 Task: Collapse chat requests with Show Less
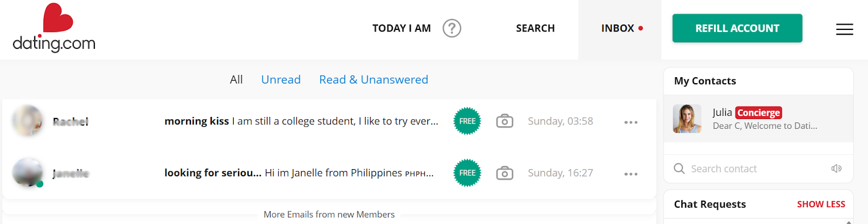(821, 204)
